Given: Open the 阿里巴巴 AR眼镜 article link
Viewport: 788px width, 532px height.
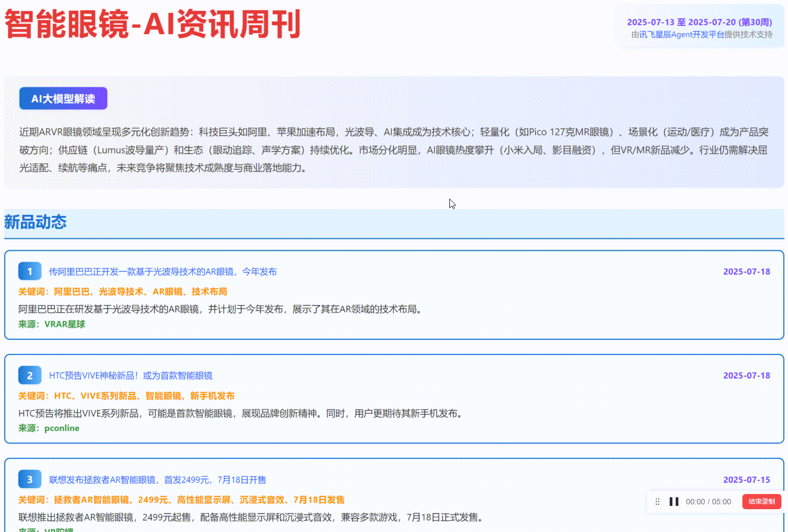Looking at the screenshot, I should click(x=163, y=271).
